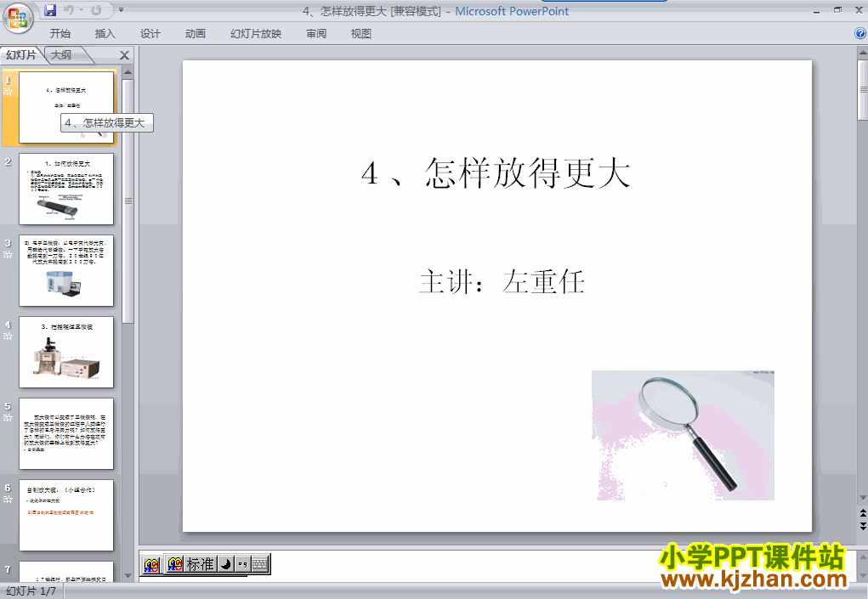Close the slide thumbnails pane

click(125, 55)
